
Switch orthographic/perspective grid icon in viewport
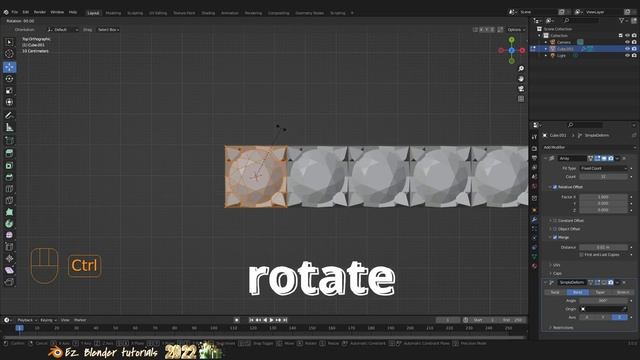coord(521,99)
